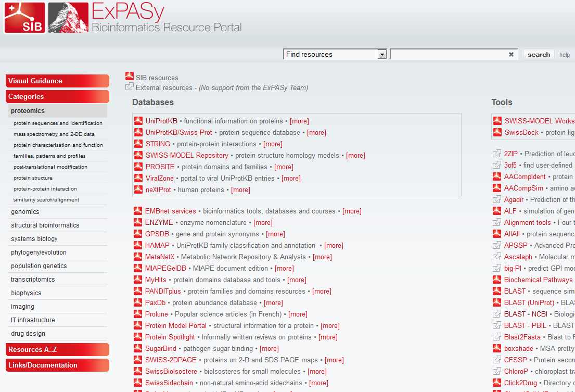Open the help link

coord(565,55)
